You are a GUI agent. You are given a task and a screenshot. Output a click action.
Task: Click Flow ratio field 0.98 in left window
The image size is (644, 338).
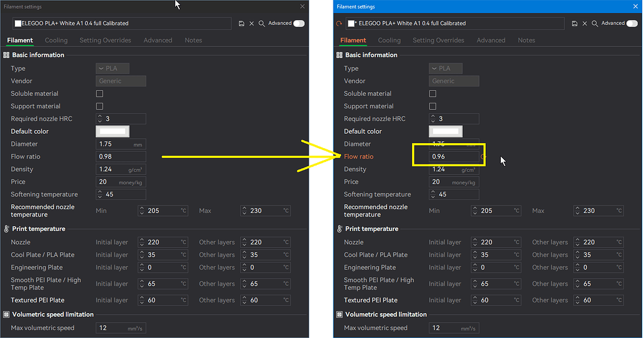coord(121,156)
